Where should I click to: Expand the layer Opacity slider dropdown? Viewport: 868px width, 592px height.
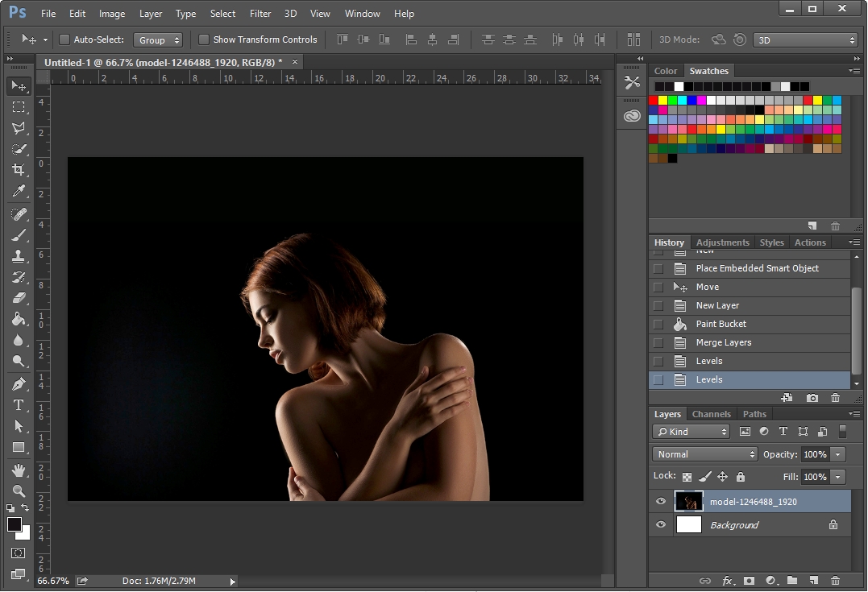pos(838,454)
